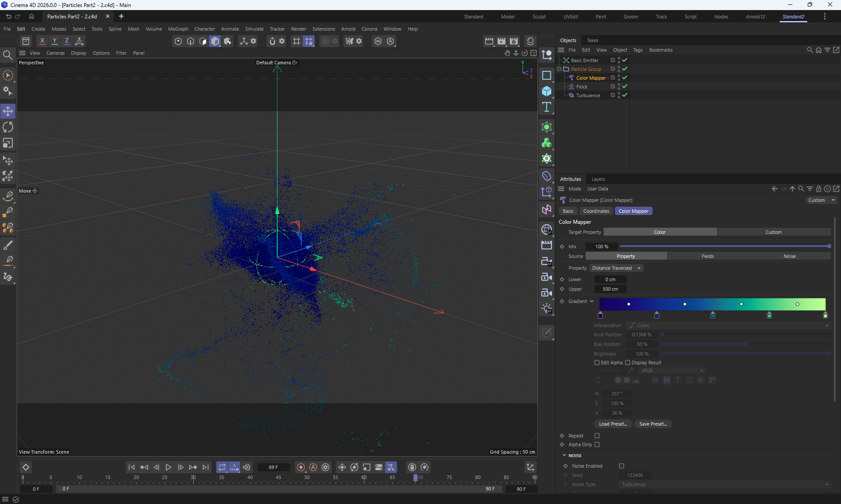The height and width of the screenshot is (504, 841).
Task: Tick the Display Result checkbox
Action: point(627,363)
